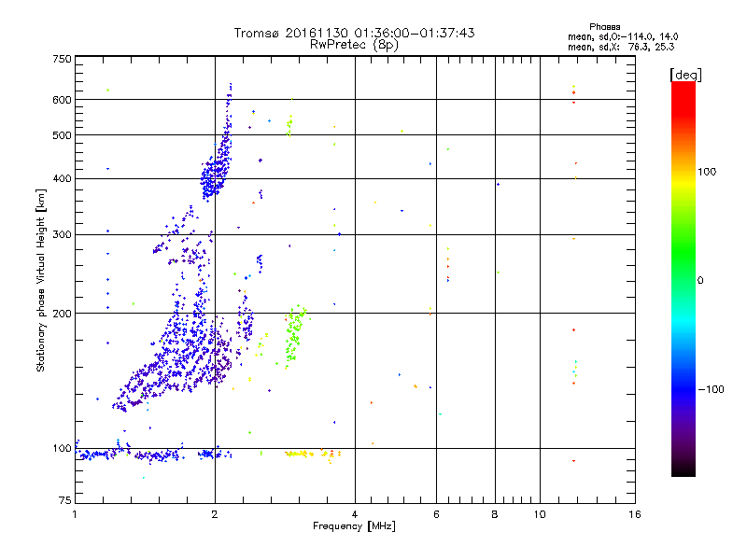Click the x-axis tick label '2'
The image size is (747, 560).
(215, 514)
